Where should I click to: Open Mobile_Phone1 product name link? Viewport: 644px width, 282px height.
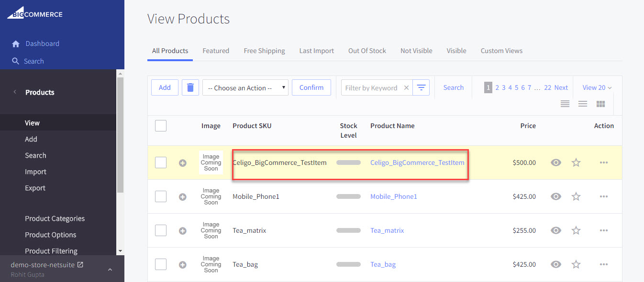coord(394,196)
